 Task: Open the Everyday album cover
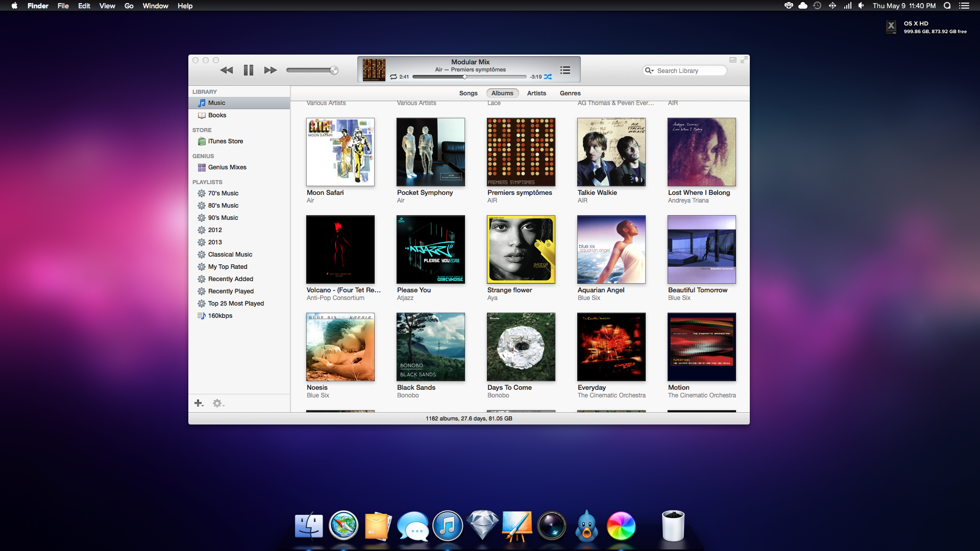point(611,347)
